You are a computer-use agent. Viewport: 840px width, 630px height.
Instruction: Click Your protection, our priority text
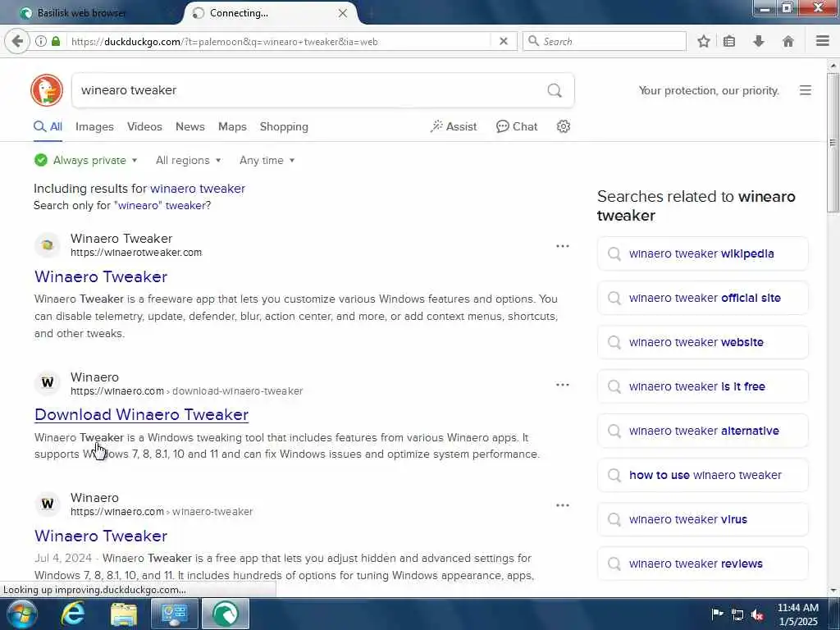709,90
